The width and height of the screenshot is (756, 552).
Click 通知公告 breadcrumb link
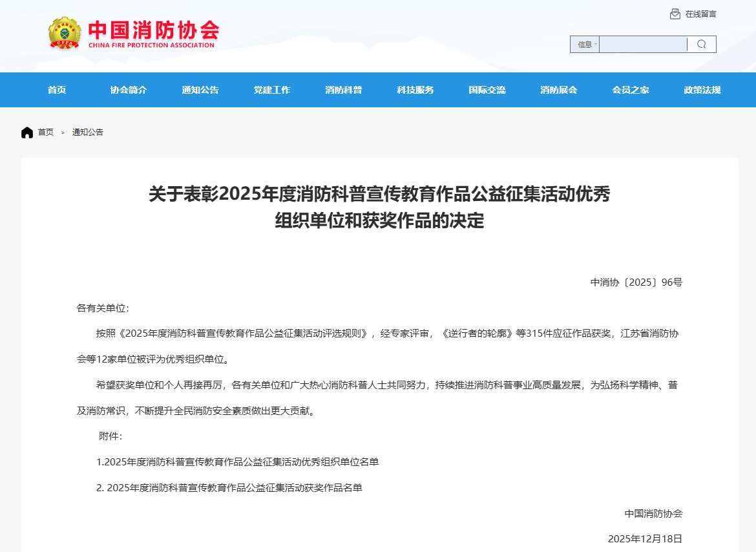(88, 133)
